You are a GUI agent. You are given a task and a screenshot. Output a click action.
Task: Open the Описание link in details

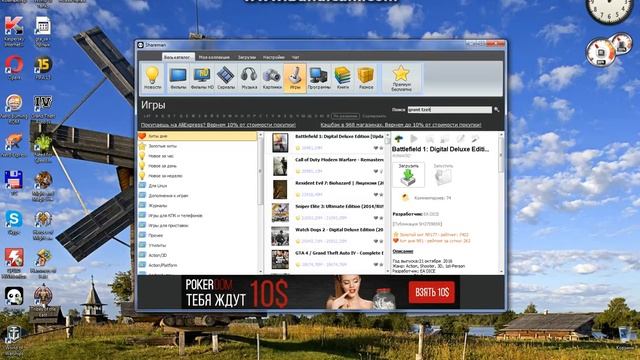click(x=403, y=251)
